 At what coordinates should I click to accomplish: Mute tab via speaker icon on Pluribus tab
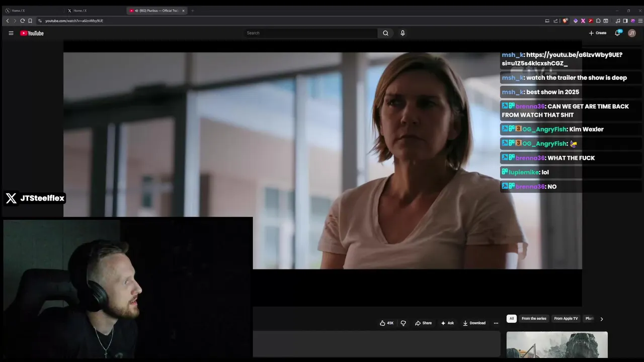pyautogui.click(x=136, y=11)
